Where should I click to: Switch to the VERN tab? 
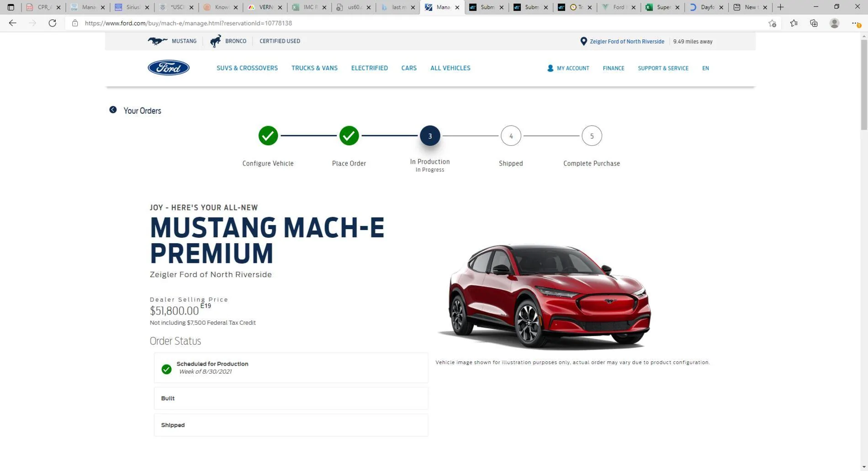pos(265,7)
